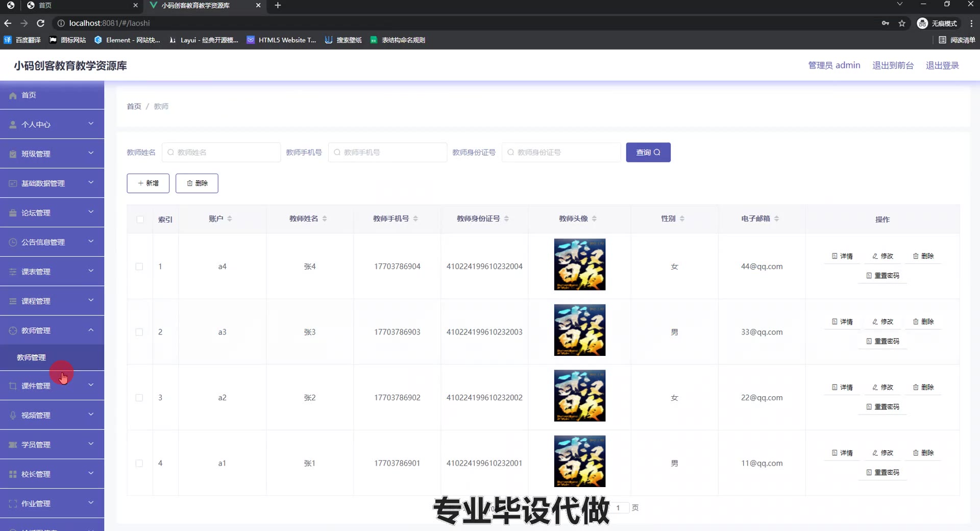Reload the page with the browser refresh icon
The image size is (980, 531).
click(41, 23)
